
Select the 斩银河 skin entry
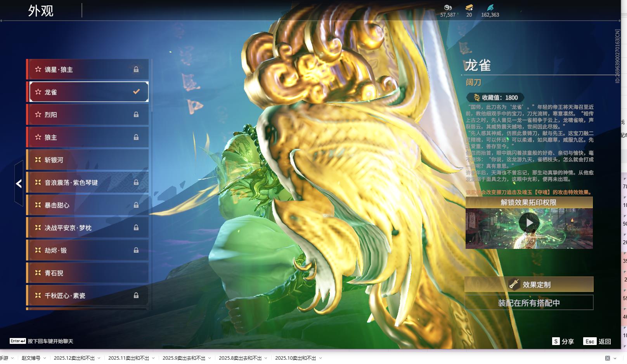coord(88,160)
